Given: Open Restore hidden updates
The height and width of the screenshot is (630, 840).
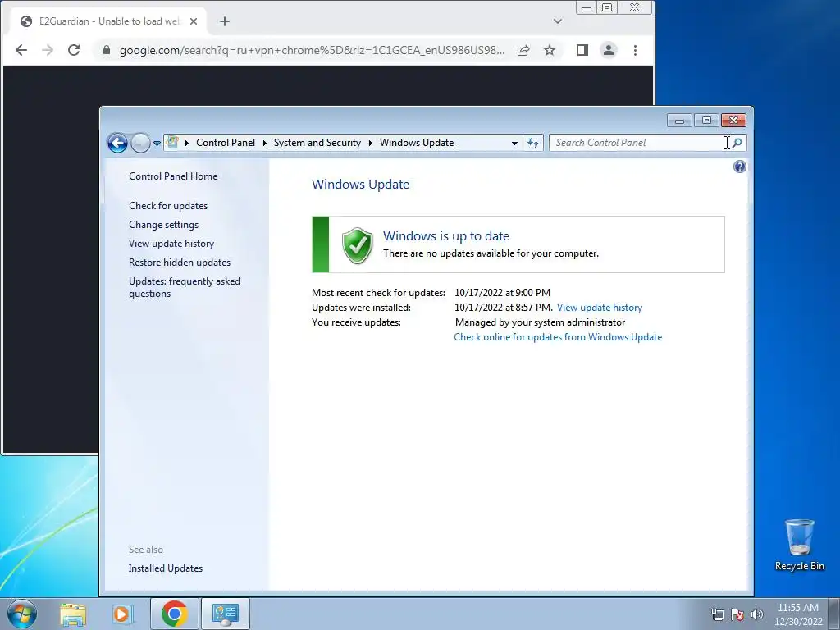Looking at the screenshot, I should point(180,262).
